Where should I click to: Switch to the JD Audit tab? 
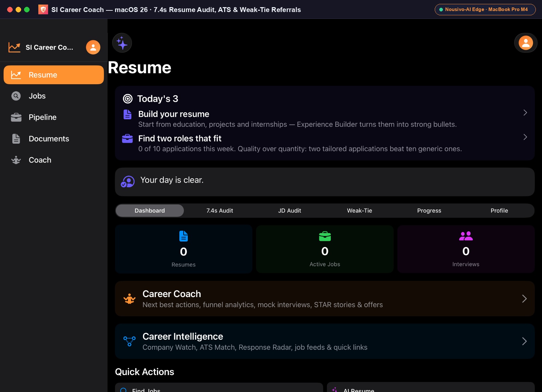point(290,211)
